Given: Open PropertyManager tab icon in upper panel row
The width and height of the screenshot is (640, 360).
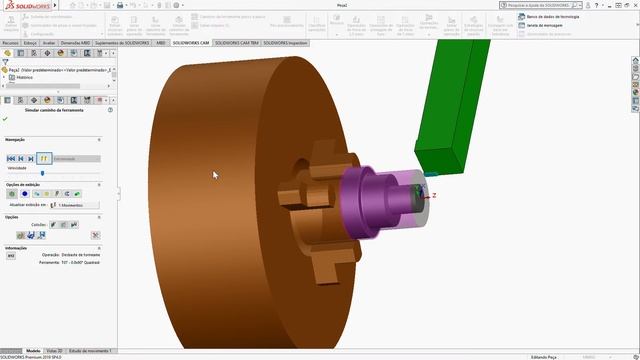Looking at the screenshot, I should click(20, 53).
